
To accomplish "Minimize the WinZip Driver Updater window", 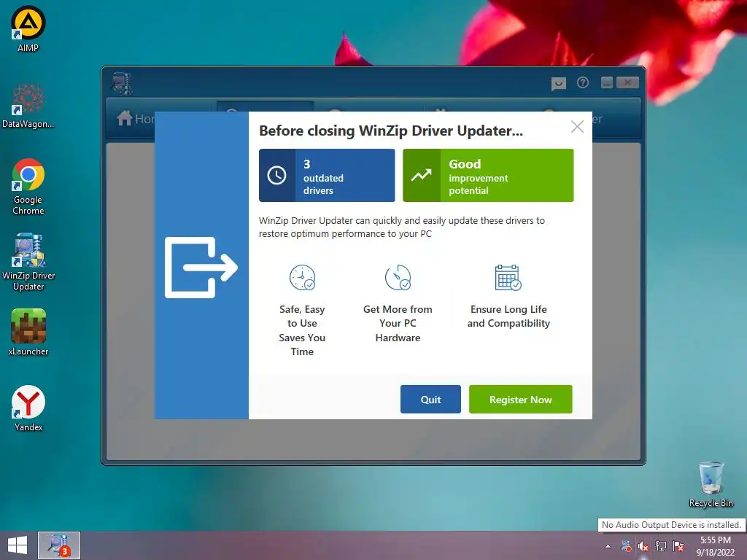I will coord(607,83).
